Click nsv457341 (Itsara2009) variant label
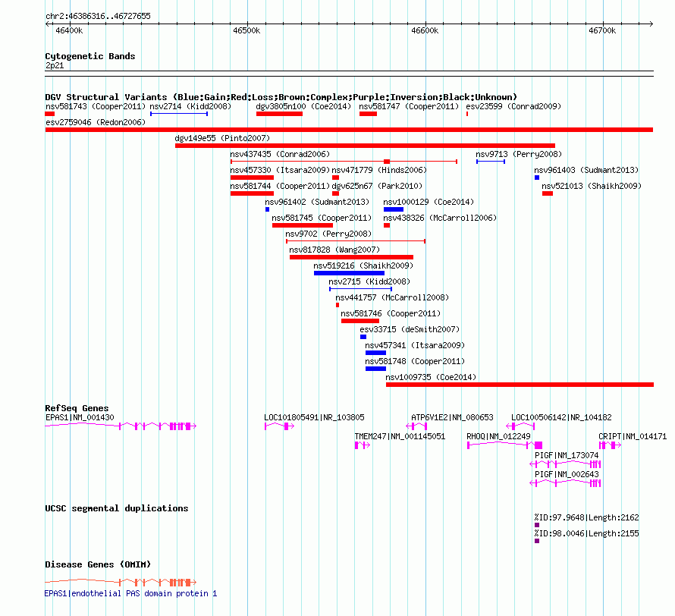 (415, 345)
